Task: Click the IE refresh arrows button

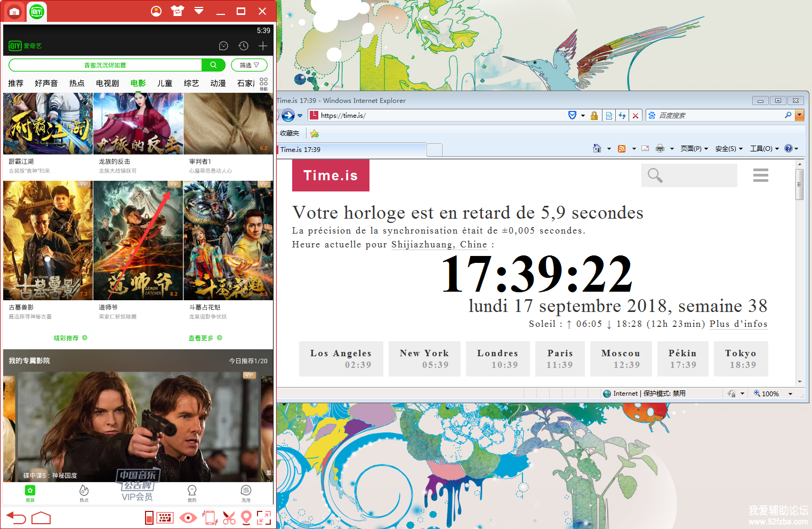Action: click(x=622, y=115)
